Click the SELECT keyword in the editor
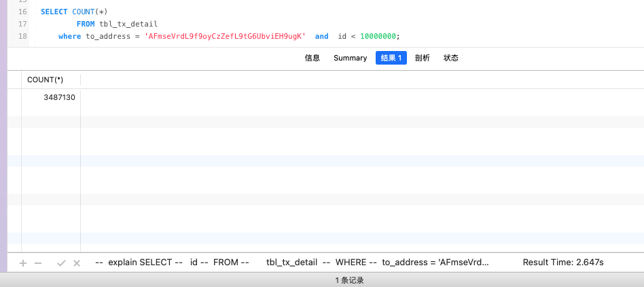The image size is (644, 287). (54, 12)
